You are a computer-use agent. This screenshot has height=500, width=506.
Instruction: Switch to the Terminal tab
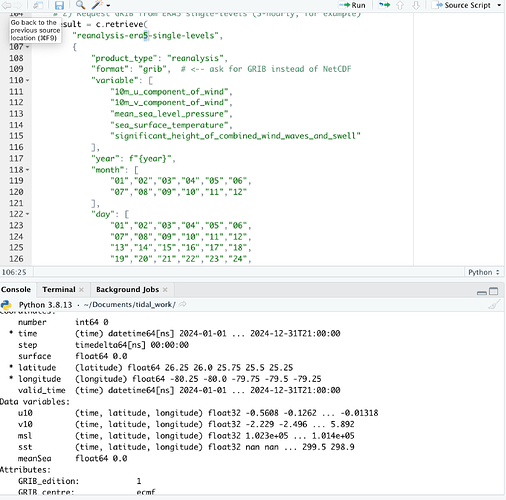pyautogui.click(x=59, y=289)
